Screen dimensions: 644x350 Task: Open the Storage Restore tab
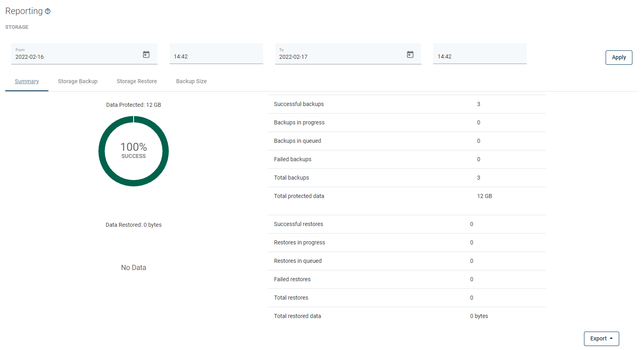pos(136,81)
